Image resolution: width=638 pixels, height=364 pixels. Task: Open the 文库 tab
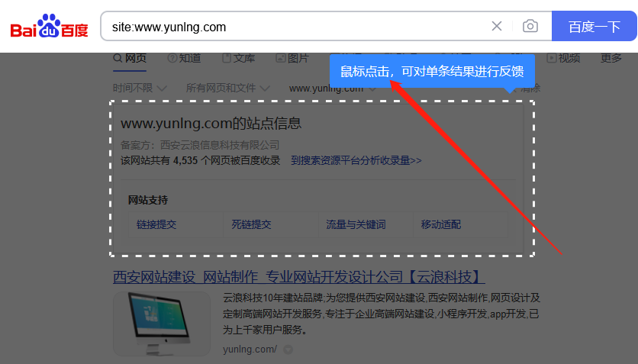tap(238, 58)
